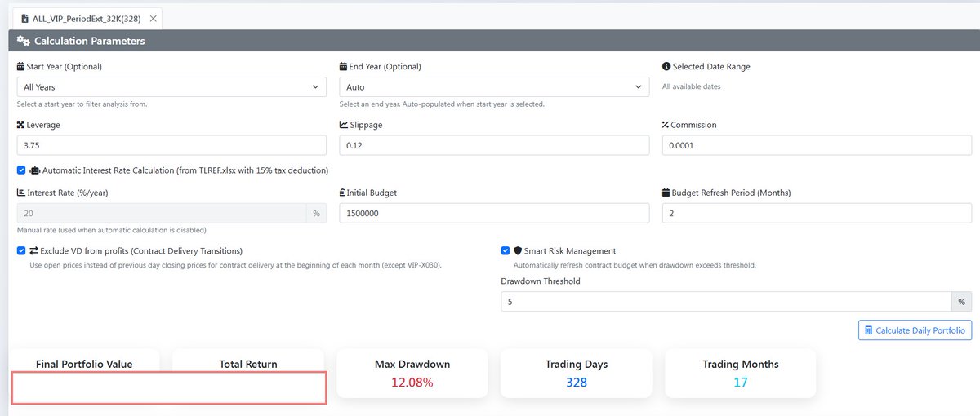The height and width of the screenshot is (416, 980).
Task: Focus the Budget Refresh Period input
Action: (x=817, y=213)
